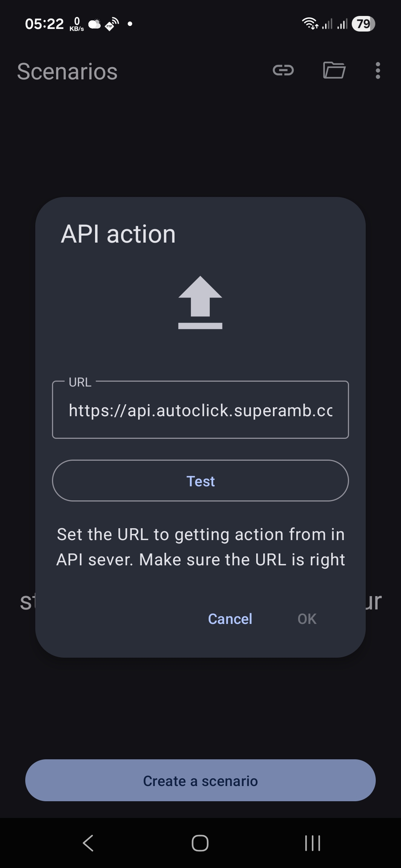Tap the Wi-Fi status icon

[310, 24]
